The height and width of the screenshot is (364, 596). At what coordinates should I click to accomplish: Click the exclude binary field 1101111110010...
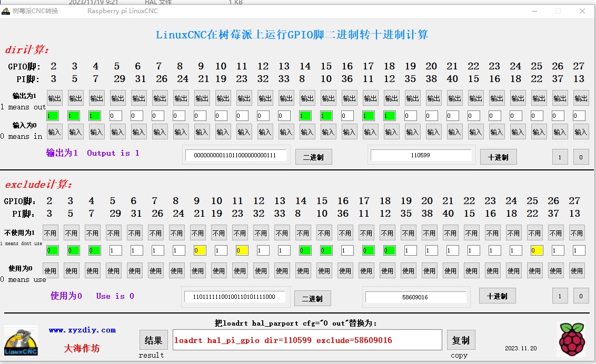click(x=234, y=297)
